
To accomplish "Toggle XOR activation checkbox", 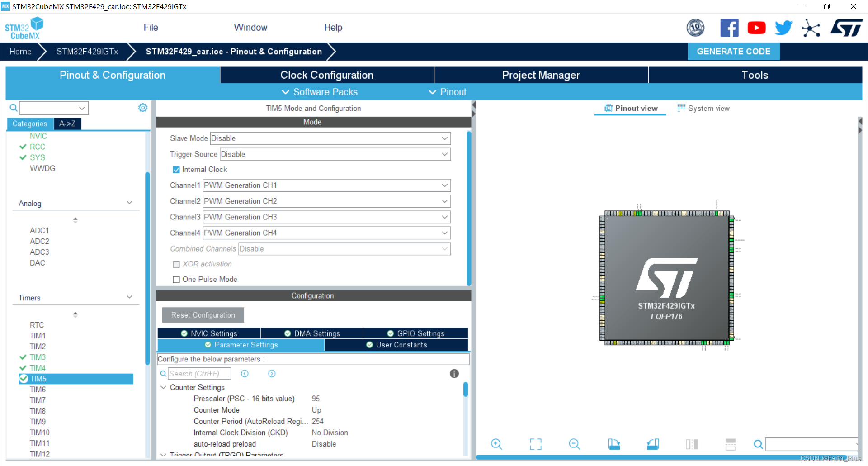I will pos(176,264).
